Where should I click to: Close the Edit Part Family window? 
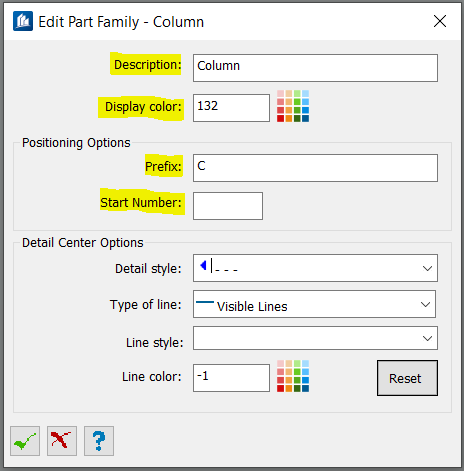pos(440,21)
